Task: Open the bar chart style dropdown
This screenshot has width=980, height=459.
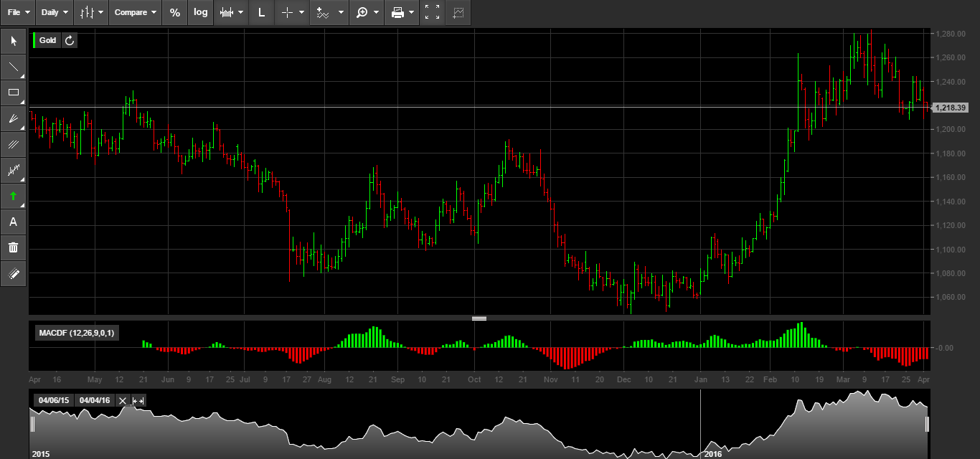Action: pos(91,12)
